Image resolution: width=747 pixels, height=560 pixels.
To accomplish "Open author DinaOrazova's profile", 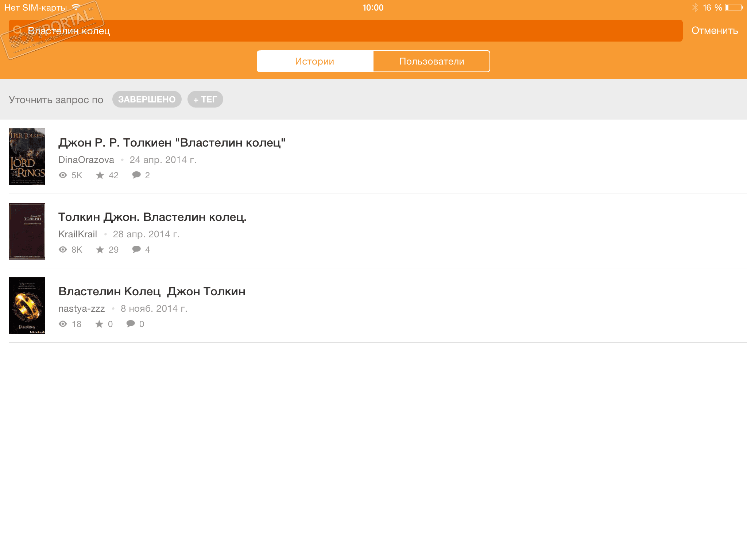I will [86, 160].
